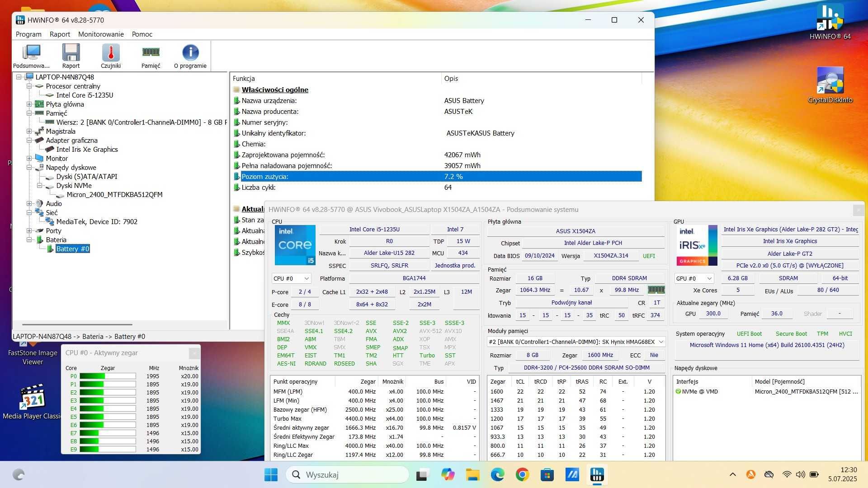Screen dimensions: 868x488
Task: Click the Intel Core i5 logo image
Action: (x=295, y=245)
